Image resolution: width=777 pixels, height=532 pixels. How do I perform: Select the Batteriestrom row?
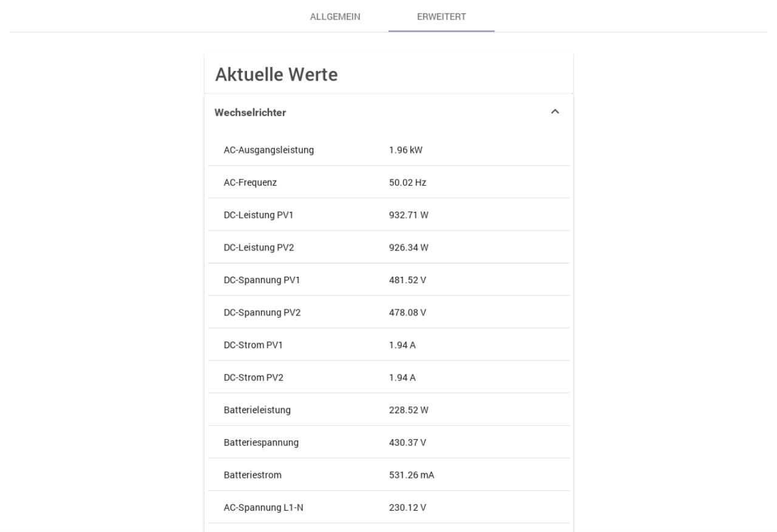(x=388, y=475)
